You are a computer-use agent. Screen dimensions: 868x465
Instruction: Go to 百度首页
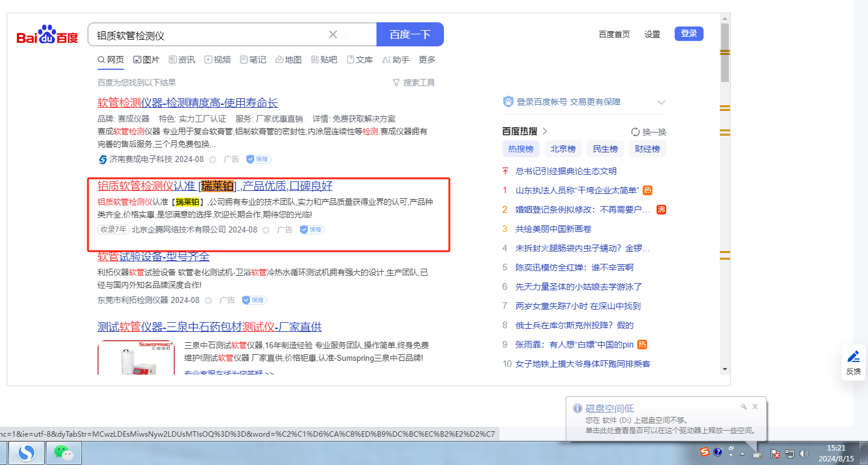coord(614,34)
